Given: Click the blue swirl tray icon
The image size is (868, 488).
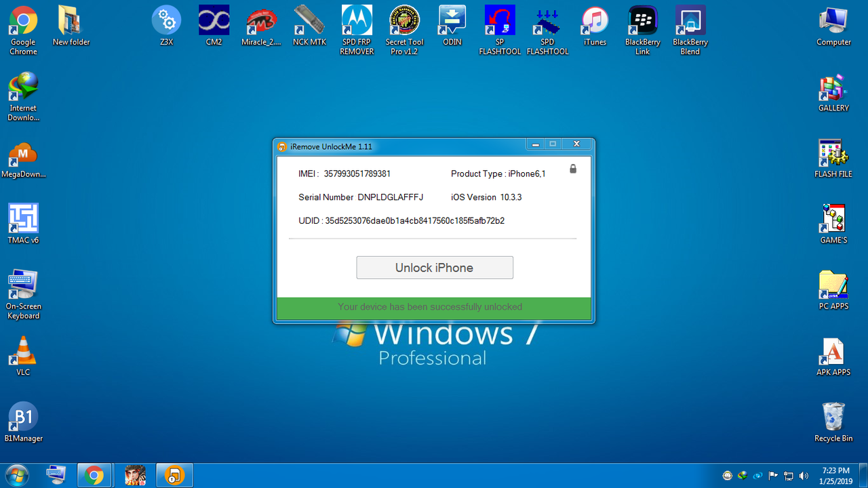Looking at the screenshot, I should [x=758, y=475].
